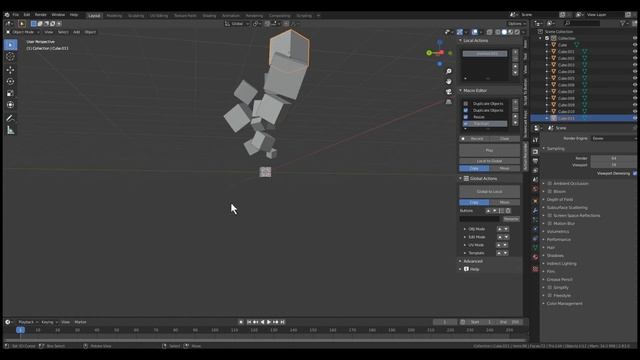The width and height of the screenshot is (640, 360).
Task: Open the Output properties tab icon
Action: click(535, 161)
